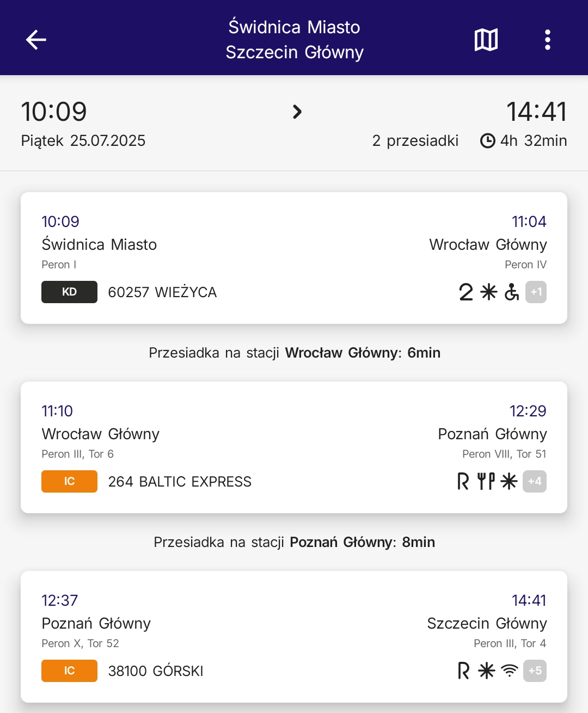Tap the wheelchair accessibility icon
The image size is (588, 713).
[x=512, y=292]
